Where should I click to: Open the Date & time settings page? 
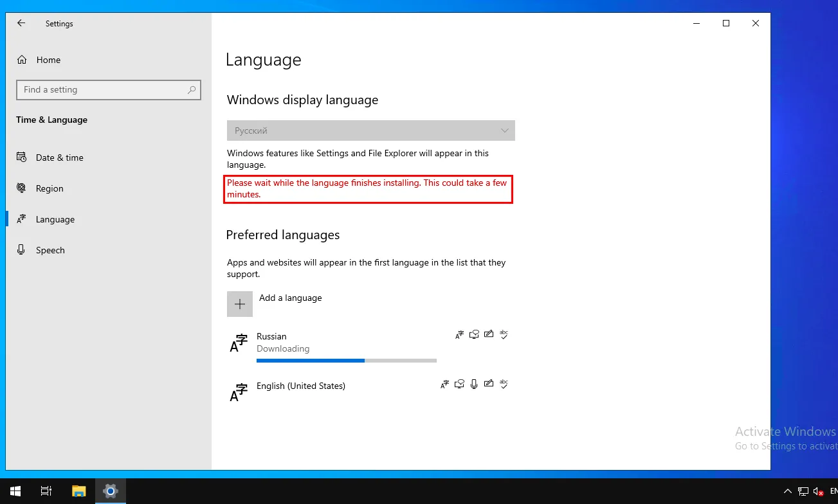59,157
